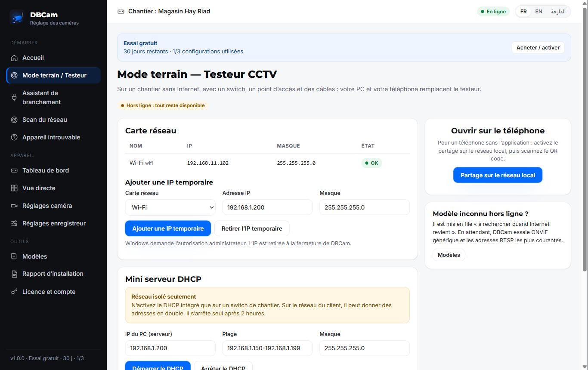Click the page vertical scrollbar
The width and height of the screenshot is (588, 370).
coord(585,139)
